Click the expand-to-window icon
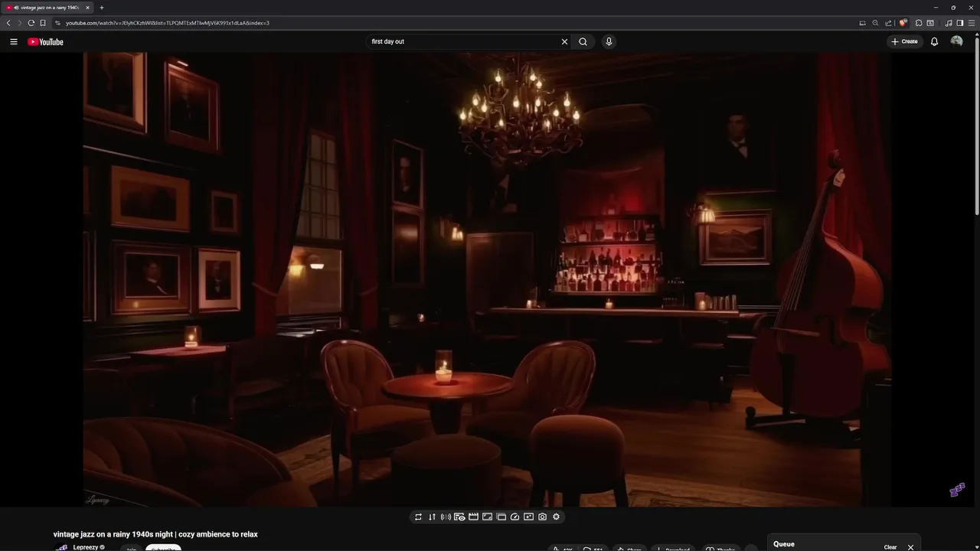This screenshot has height=551, width=980. point(487,517)
